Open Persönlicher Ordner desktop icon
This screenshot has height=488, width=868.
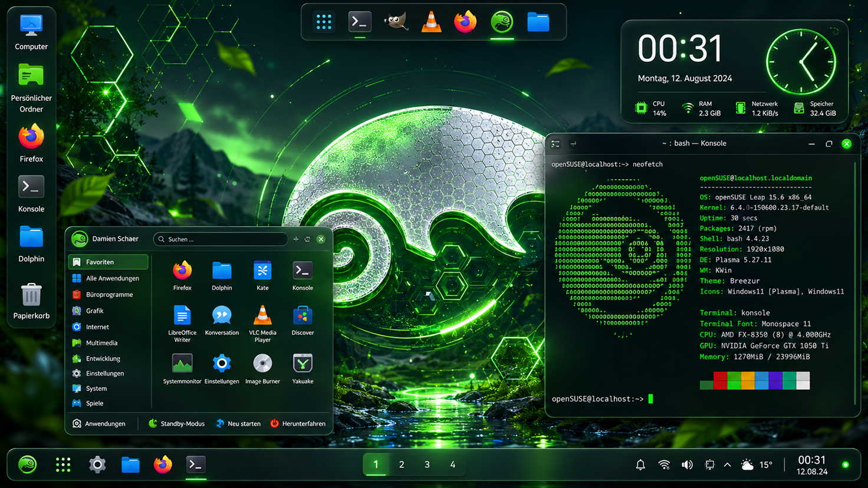[31, 88]
